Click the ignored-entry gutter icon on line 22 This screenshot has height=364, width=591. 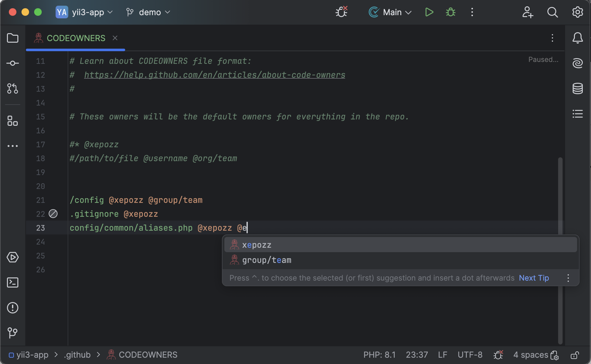tap(53, 214)
